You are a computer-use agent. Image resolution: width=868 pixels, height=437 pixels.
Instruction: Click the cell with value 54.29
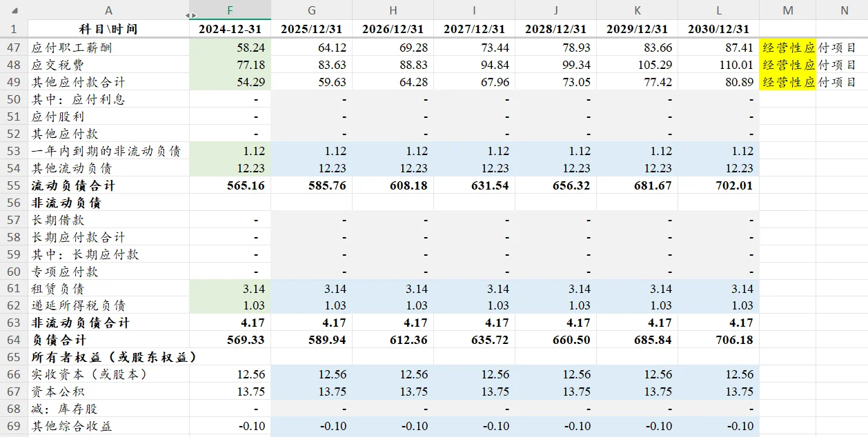click(x=230, y=82)
